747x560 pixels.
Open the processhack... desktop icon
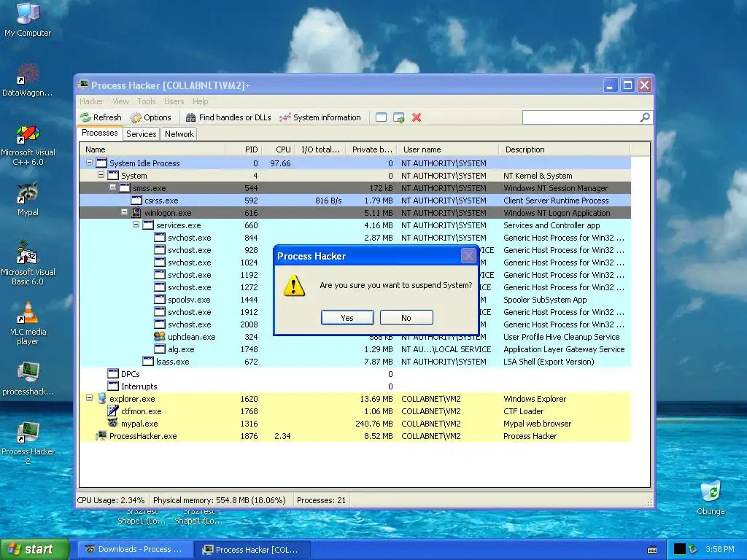[28, 378]
